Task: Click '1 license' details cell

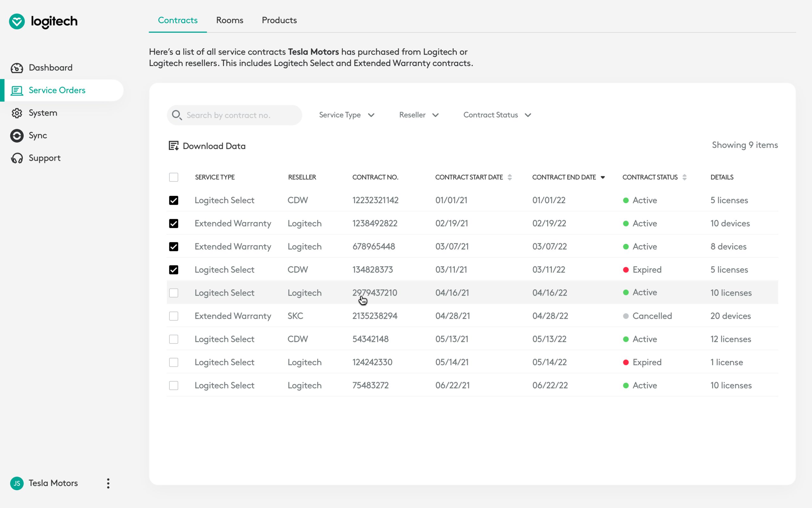Action: tap(726, 362)
